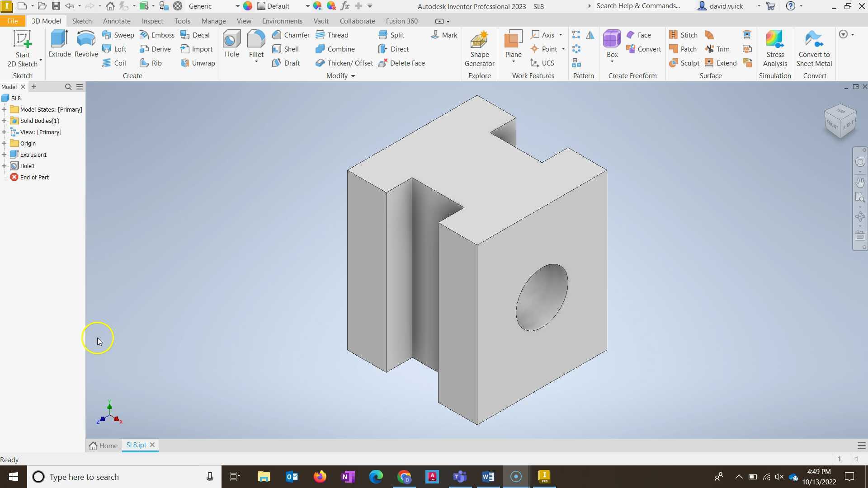
Task: Select the Chamfer tool
Action: coord(291,35)
